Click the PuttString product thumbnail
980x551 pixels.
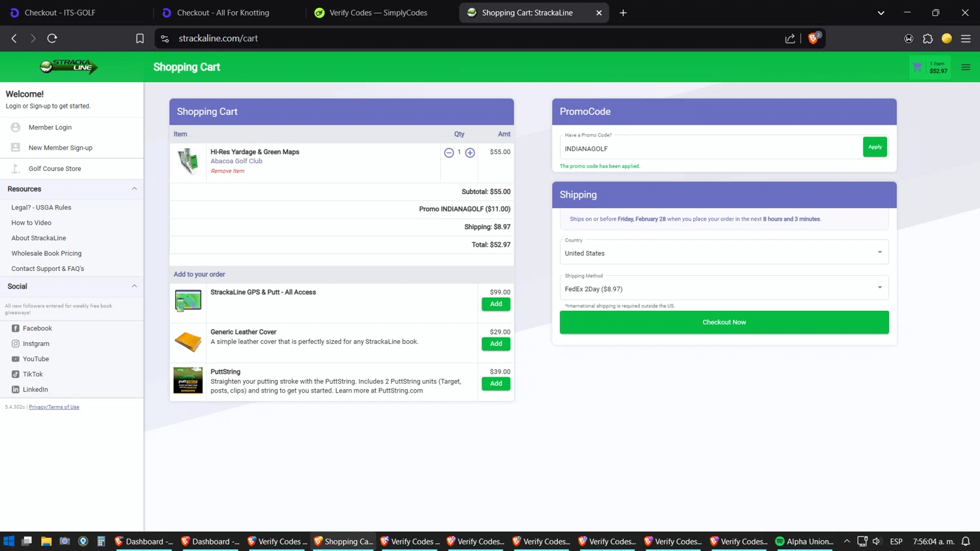(188, 381)
